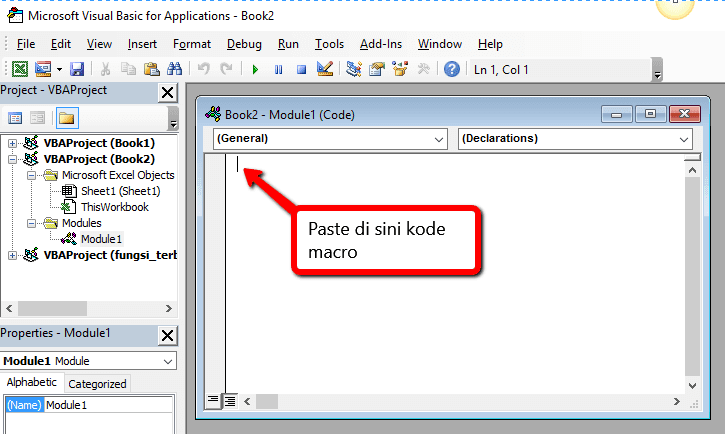This screenshot has width=725, height=434.
Task: Open the File menu
Action: pyautogui.click(x=26, y=44)
